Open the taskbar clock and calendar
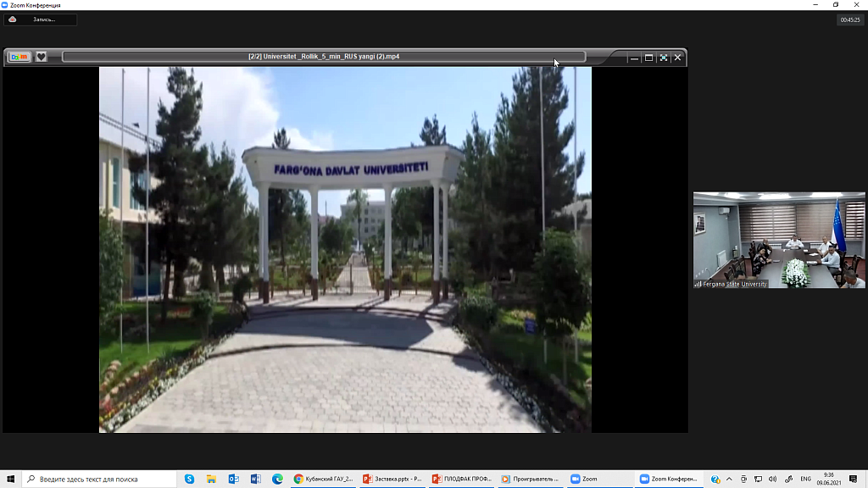 pyautogui.click(x=828, y=480)
